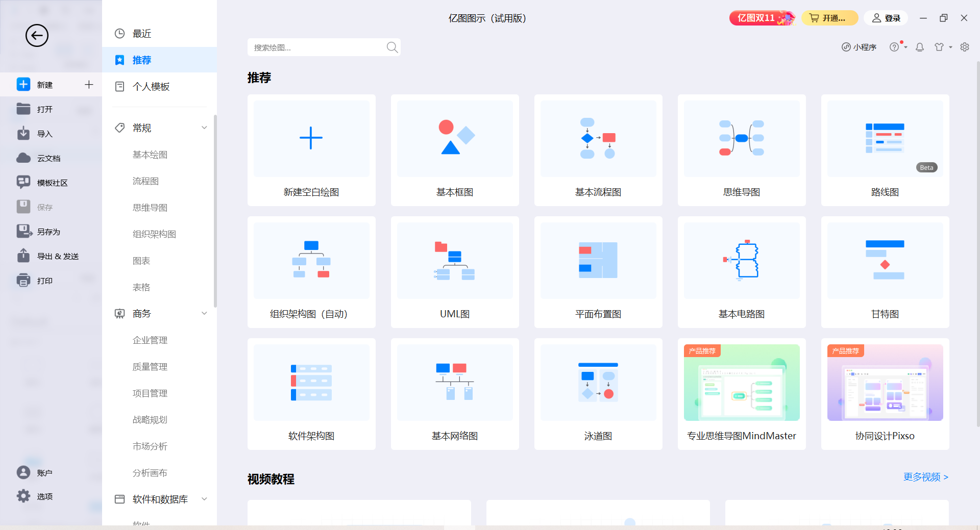Collapse the 商务 category chevron
The height and width of the screenshot is (530, 980).
204,313
